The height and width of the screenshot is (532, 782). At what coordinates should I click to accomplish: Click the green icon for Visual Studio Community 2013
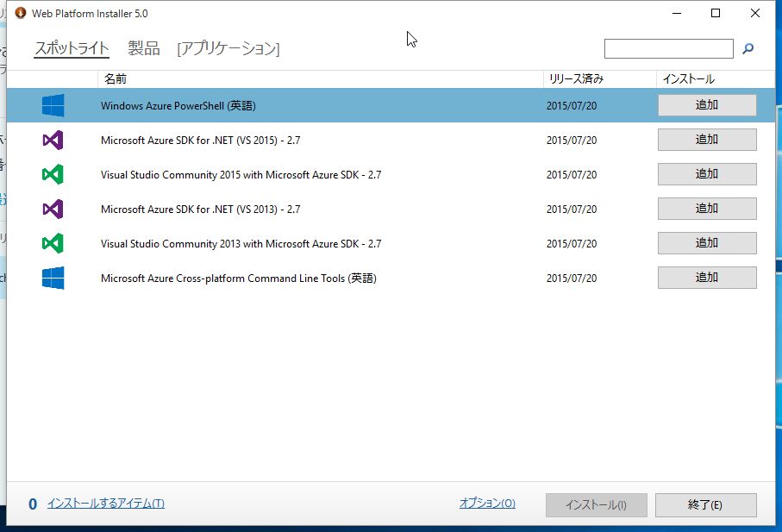click(x=53, y=243)
